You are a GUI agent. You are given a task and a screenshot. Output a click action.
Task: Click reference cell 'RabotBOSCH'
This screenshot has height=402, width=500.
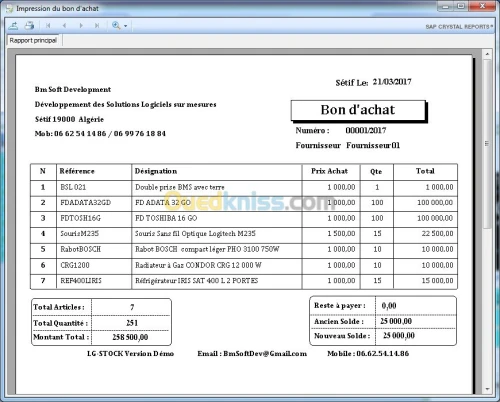coord(80,249)
